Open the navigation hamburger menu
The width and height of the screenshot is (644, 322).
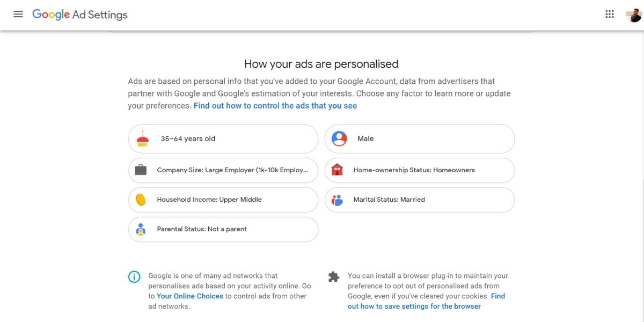pyautogui.click(x=18, y=14)
